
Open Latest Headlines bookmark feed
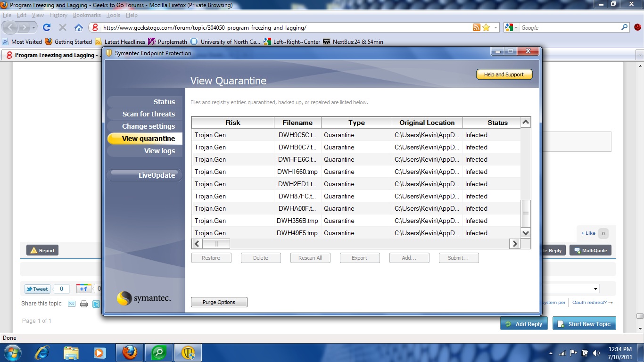tap(120, 41)
